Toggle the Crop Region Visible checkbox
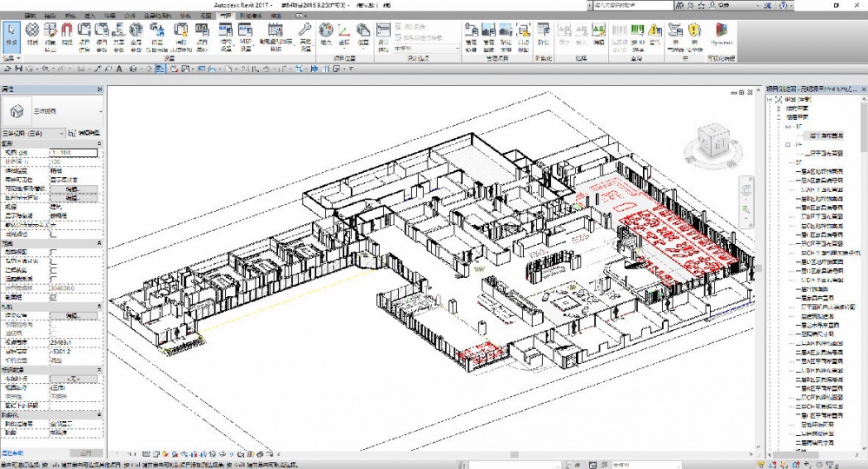 tap(54, 261)
